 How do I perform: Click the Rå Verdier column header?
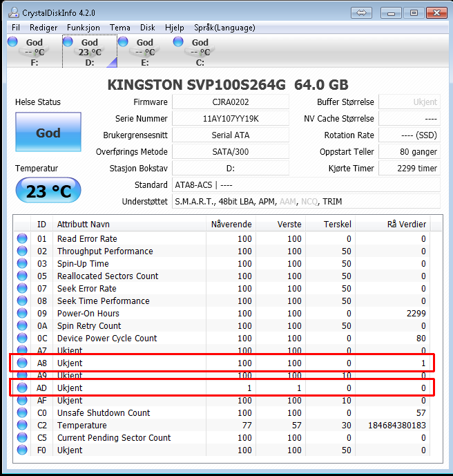(393, 224)
